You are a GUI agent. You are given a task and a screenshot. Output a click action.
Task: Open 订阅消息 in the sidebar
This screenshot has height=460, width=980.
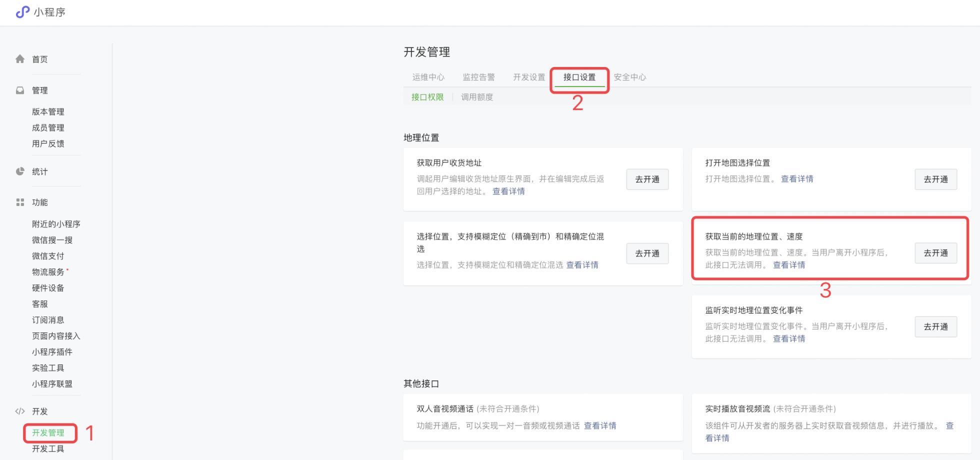(48, 320)
